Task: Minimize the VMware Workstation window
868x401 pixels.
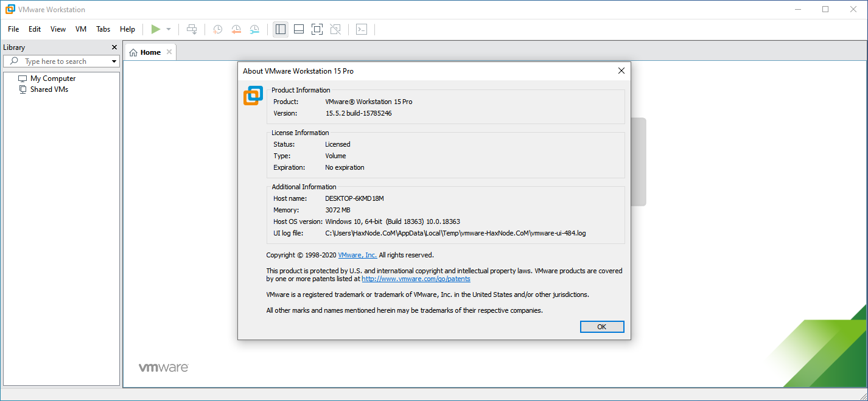Action: 797,9
